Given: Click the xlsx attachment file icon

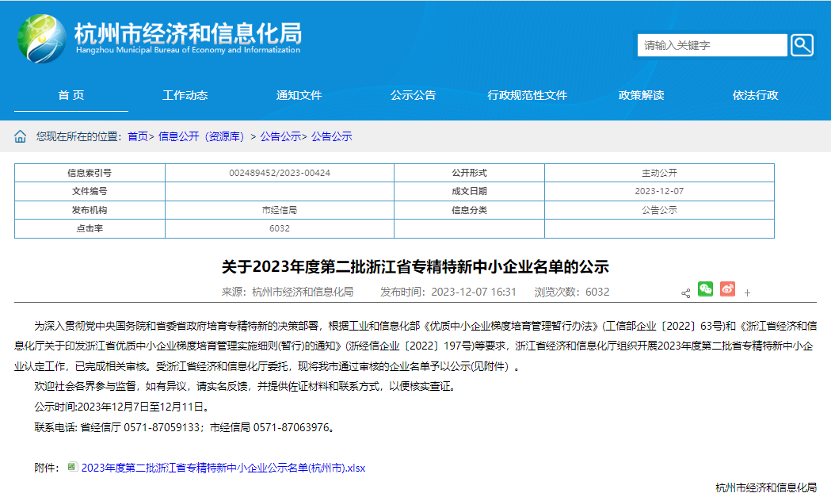Looking at the screenshot, I should (x=73, y=467).
